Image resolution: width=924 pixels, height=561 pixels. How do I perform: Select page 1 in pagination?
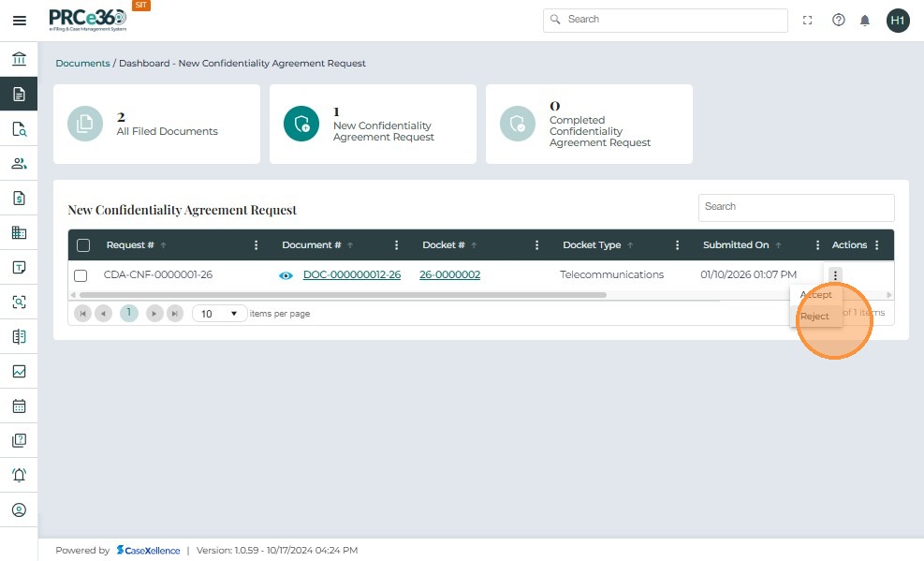pos(128,313)
